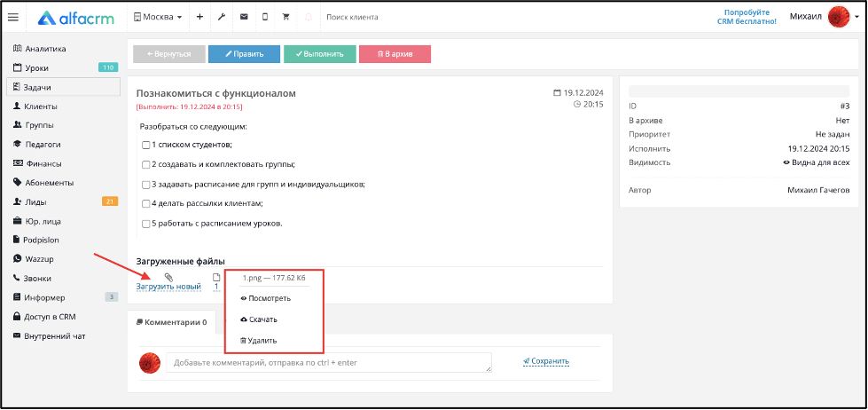
Task: Send the task with В архив button
Action: tap(395, 54)
